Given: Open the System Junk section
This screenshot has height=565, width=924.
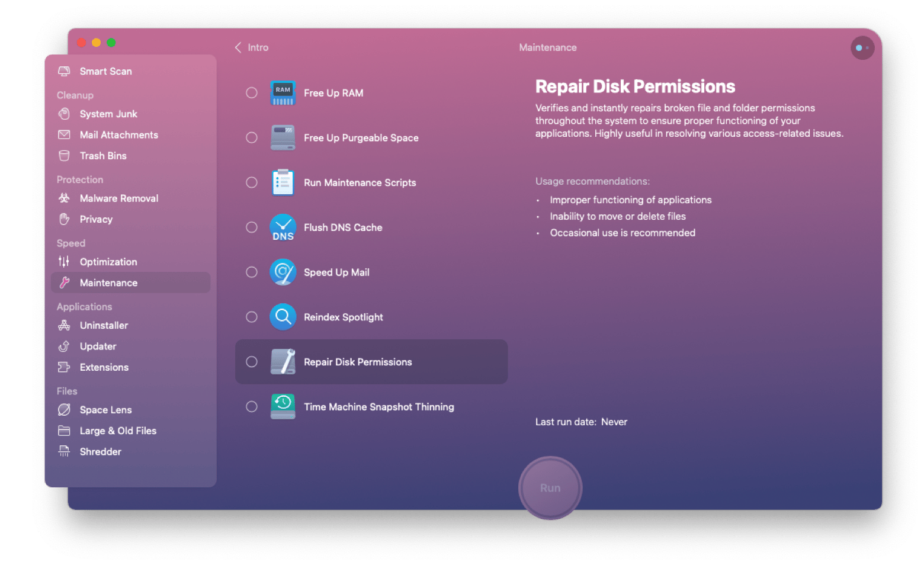Looking at the screenshot, I should pyautogui.click(x=131, y=114).
